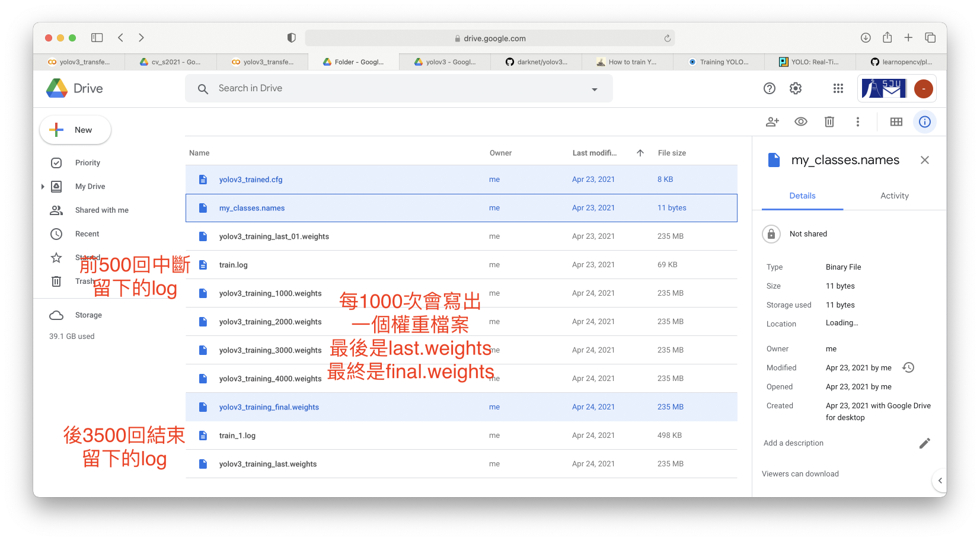The height and width of the screenshot is (541, 980).
Task: Open Google Drive logo home
Action: [75, 88]
